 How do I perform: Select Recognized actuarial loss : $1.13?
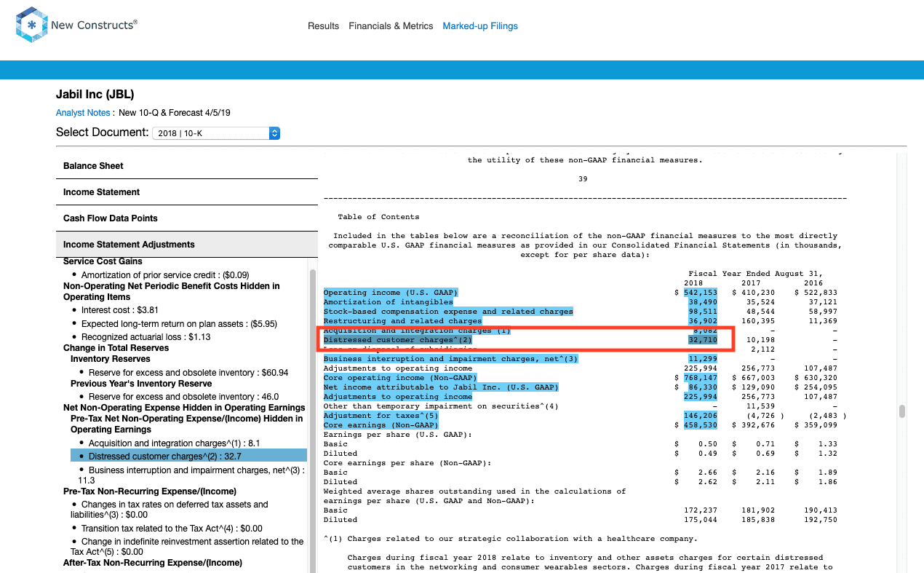(x=146, y=337)
